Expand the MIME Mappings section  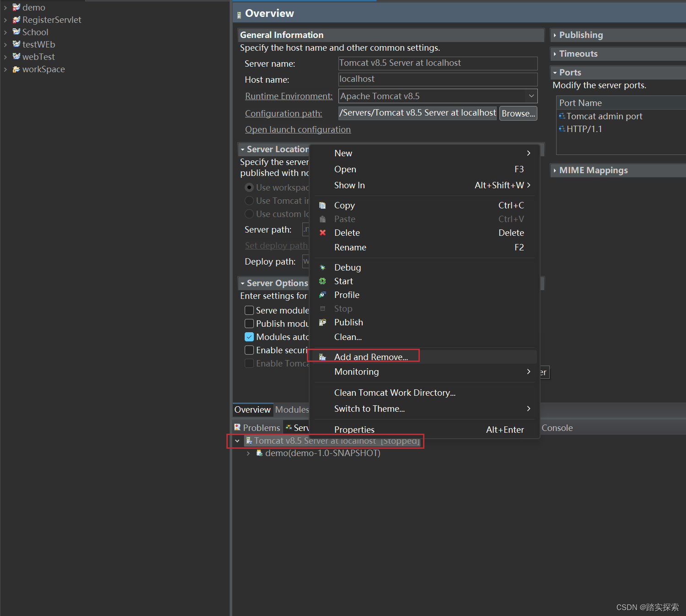coord(555,170)
